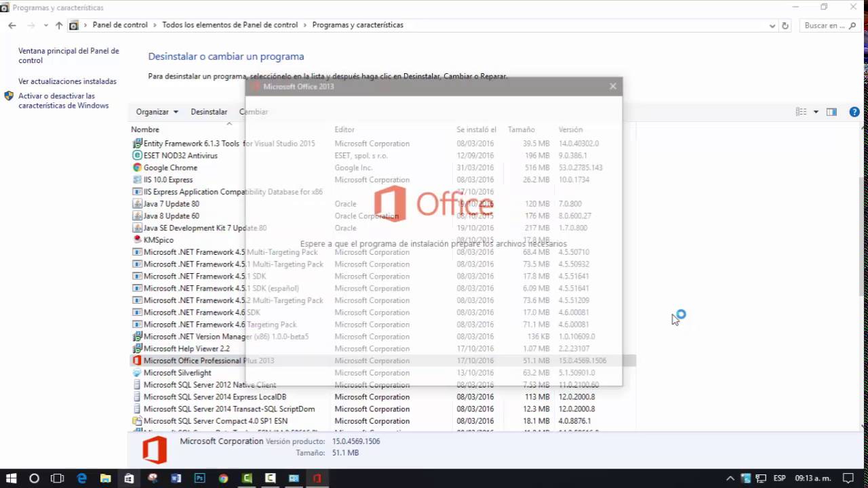868x488 pixels.
Task: Toggle the preview pane icon
Action: (831, 112)
